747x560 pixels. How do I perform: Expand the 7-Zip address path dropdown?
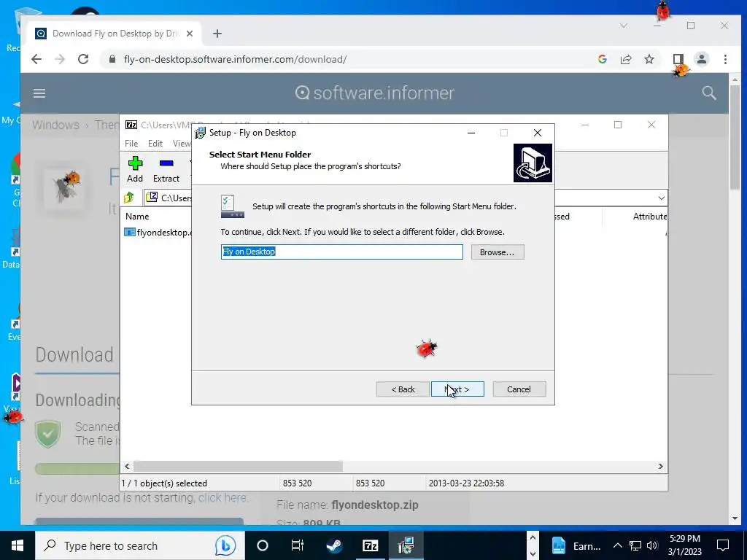click(x=661, y=198)
